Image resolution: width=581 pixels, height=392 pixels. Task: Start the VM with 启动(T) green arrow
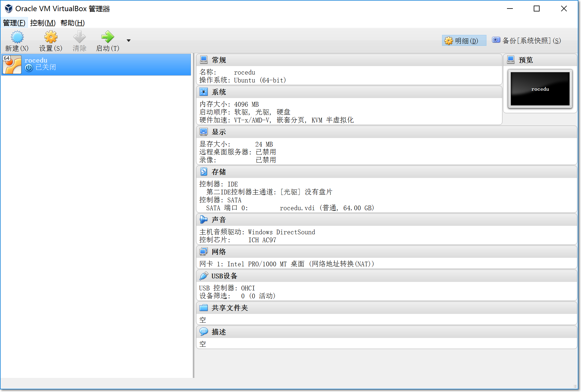coord(108,37)
